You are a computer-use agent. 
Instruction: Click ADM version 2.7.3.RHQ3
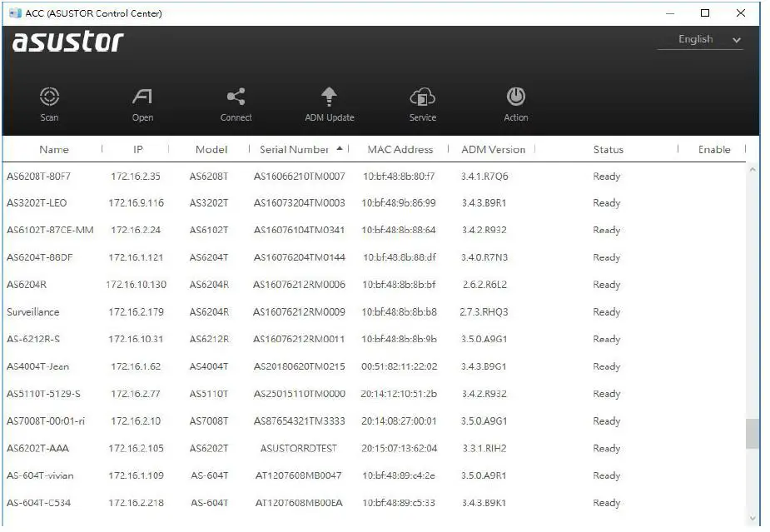(x=484, y=312)
